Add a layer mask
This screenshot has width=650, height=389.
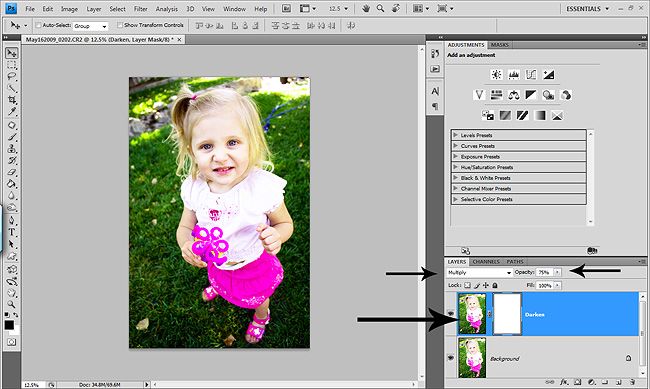tap(577, 382)
